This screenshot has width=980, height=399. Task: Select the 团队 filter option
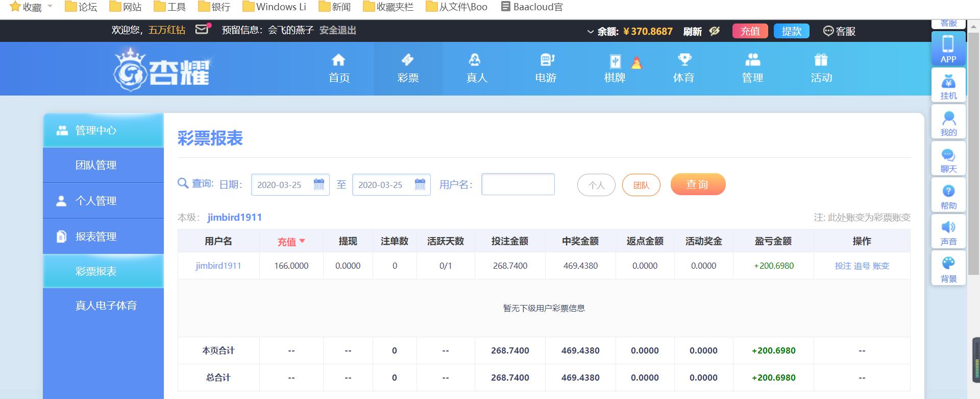641,185
